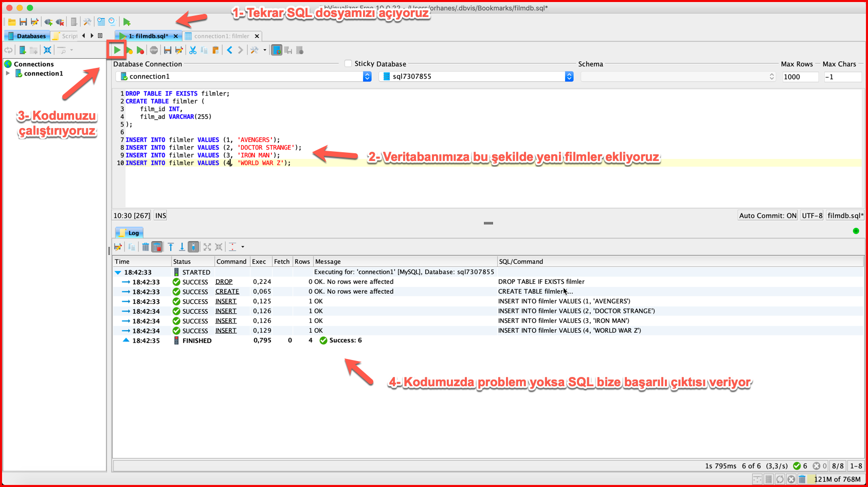This screenshot has height=487, width=868.
Task: Click the Max Rows input field
Action: tap(800, 77)
